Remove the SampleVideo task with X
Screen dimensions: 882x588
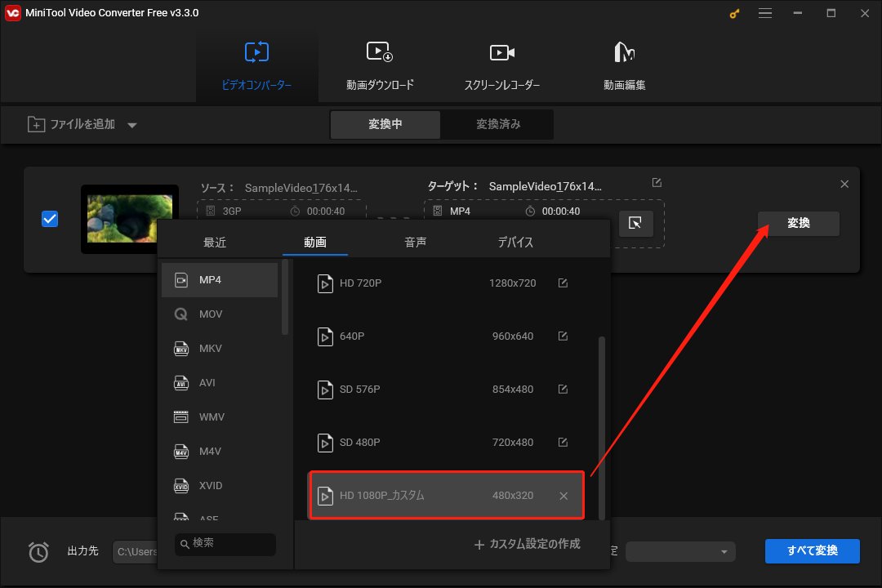[x=844, y=184]
